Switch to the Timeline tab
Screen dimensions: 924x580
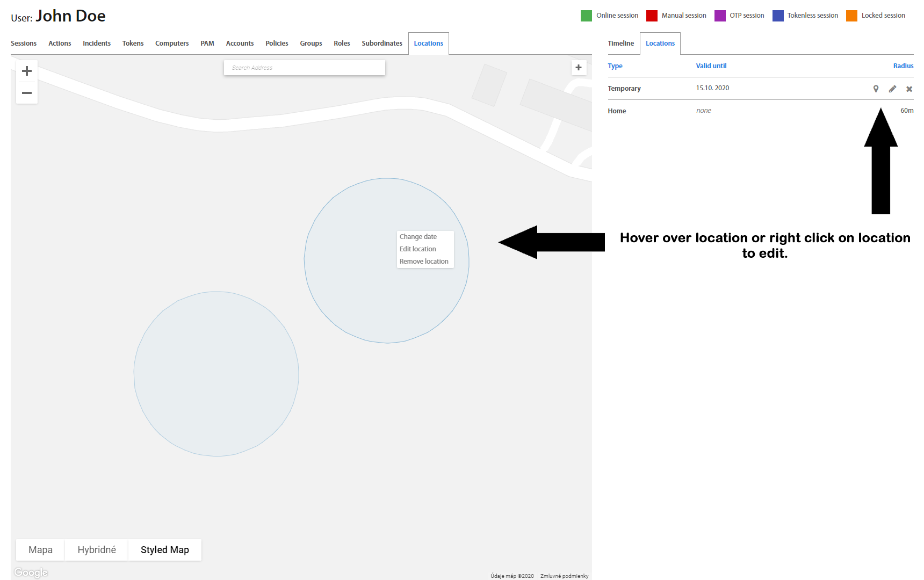[x=620, y=44]
